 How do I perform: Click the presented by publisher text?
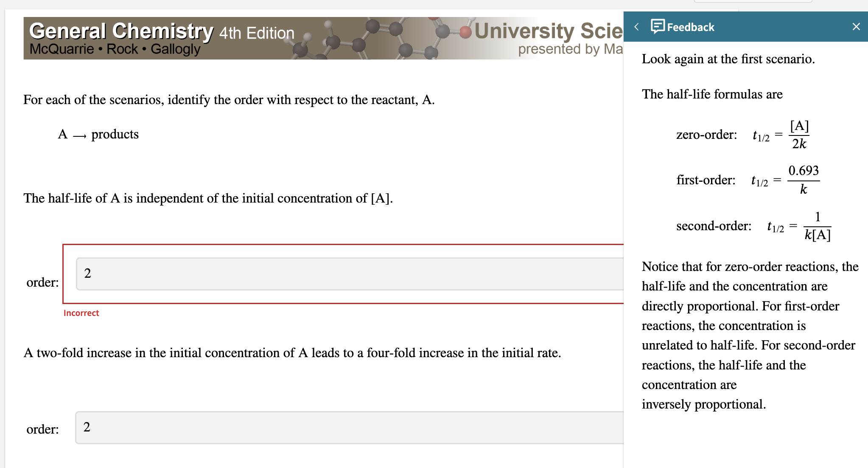click(570, 50)
